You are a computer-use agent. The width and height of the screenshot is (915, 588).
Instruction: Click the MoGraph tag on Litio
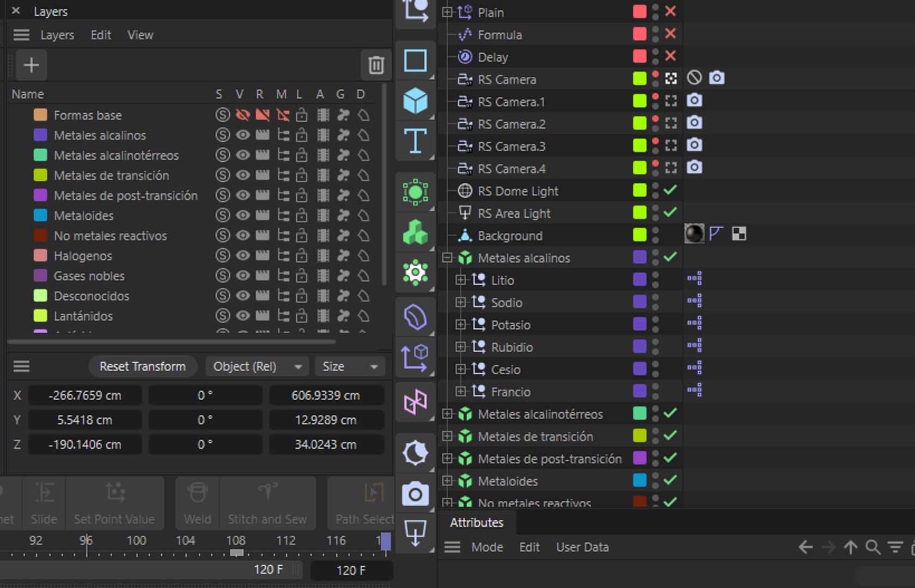click(x=694, y=279)
